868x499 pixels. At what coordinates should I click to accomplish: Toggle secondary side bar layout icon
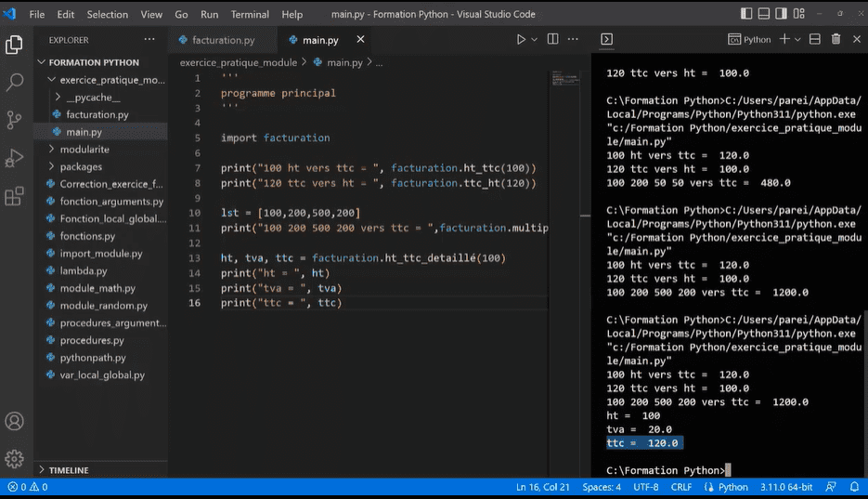(781, 14)
